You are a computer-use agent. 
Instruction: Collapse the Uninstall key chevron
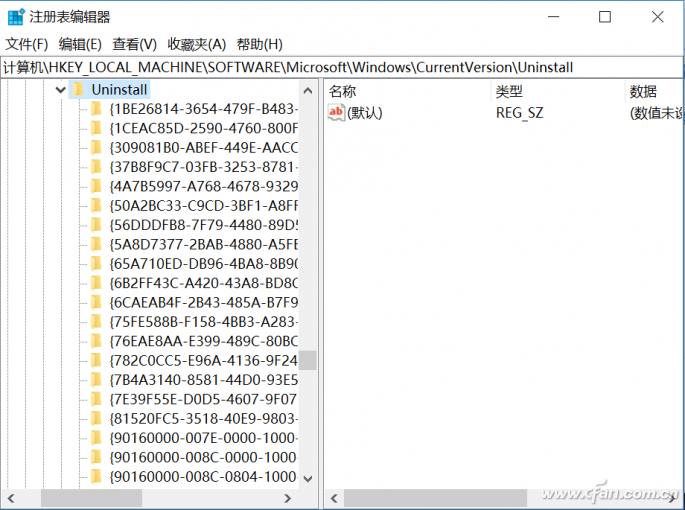[x=61, y=90]
